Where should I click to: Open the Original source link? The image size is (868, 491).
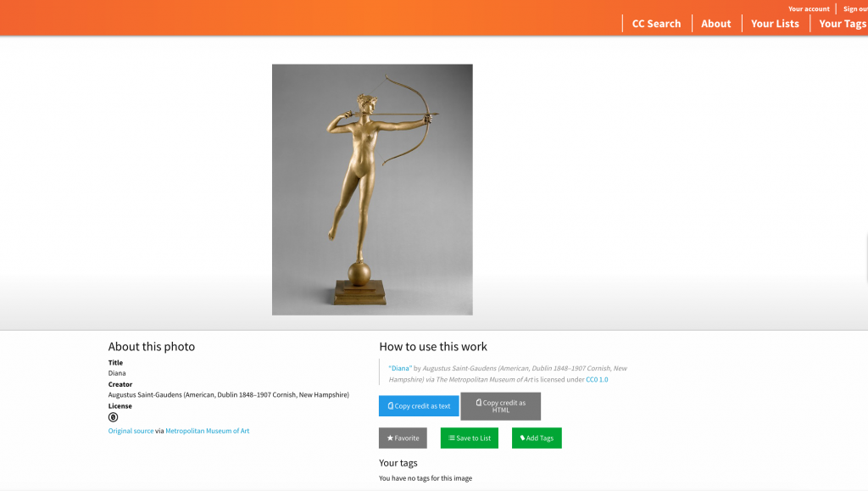[131, 431]
